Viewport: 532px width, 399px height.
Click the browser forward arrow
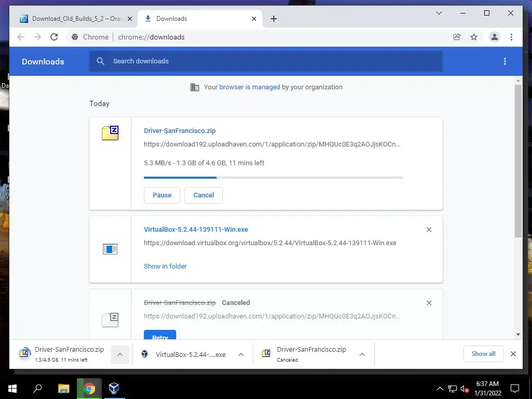pyautogui.click(x=37, y=37)
